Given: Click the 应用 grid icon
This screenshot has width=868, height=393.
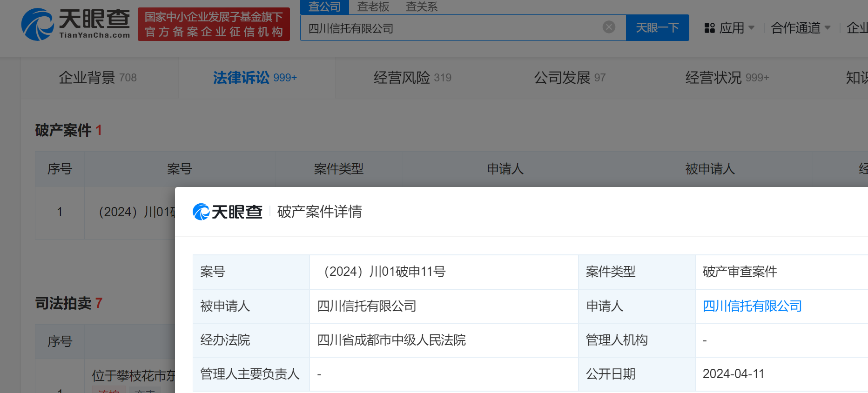Looking at the screenshot, I should [709, 28].
